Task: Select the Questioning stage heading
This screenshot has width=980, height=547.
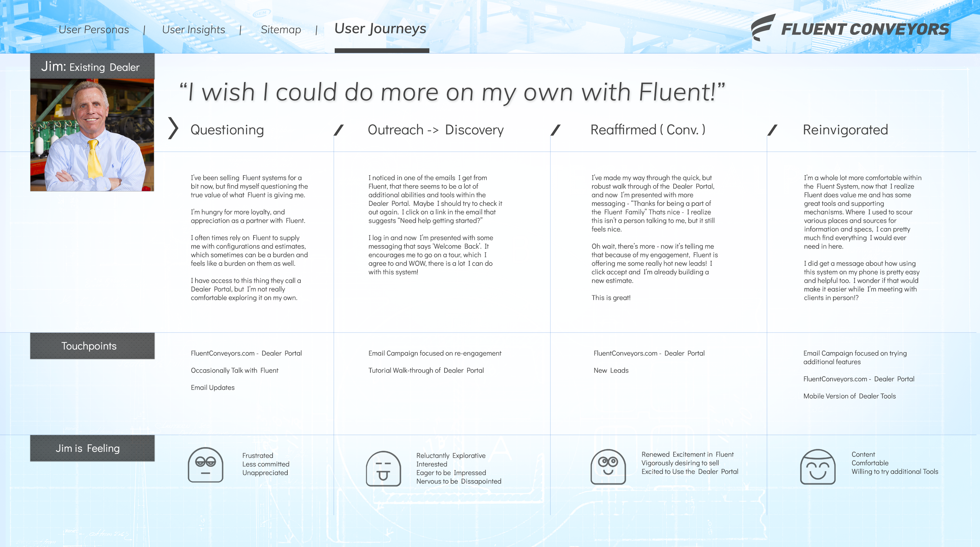Action: tap(227, 130)
